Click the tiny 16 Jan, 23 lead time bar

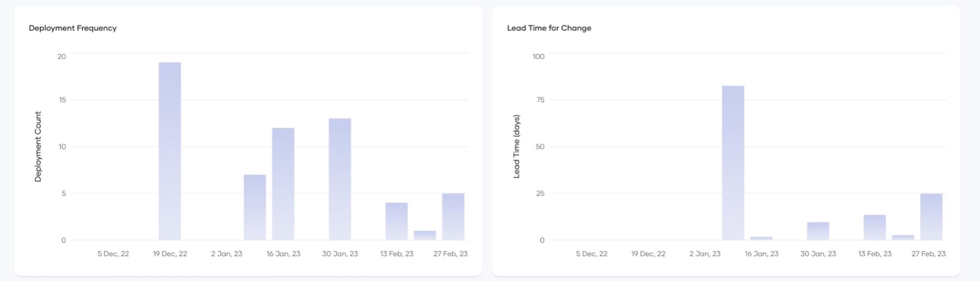761,238
